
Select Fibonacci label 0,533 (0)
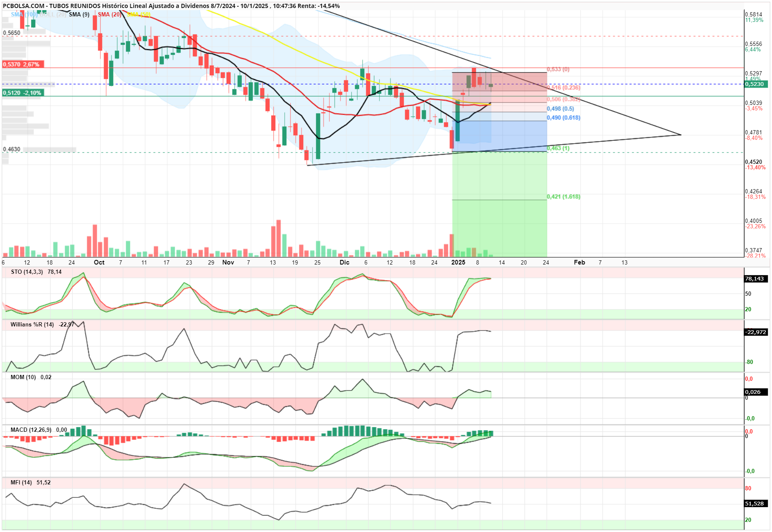(558, 69)
